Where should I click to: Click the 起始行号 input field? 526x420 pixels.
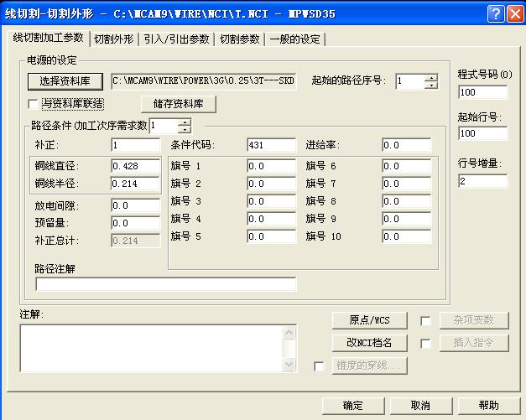[x=482, y=133]
